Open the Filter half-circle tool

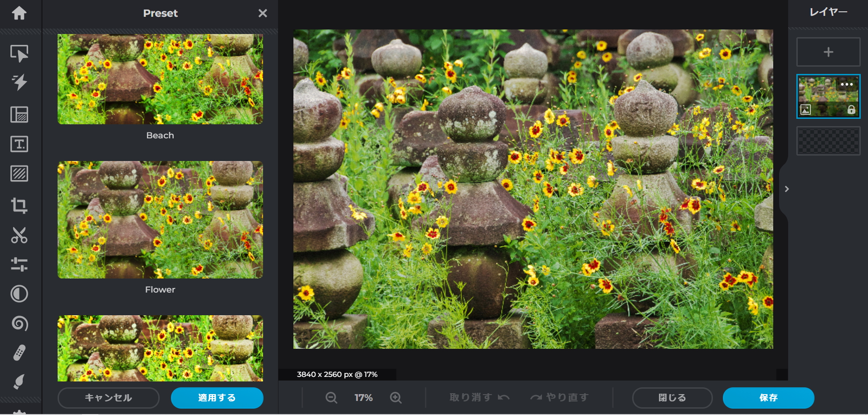(x=19, y=294)
